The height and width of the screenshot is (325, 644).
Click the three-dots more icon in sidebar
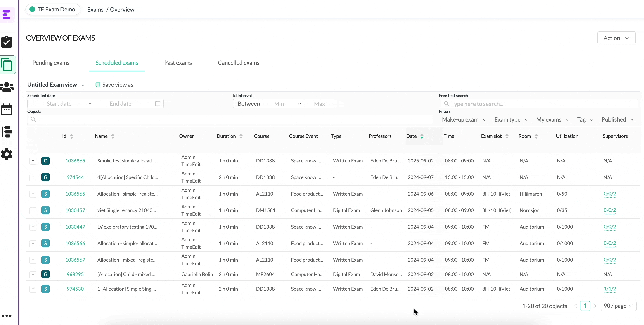pyautogui.click(x=7, y=316)
